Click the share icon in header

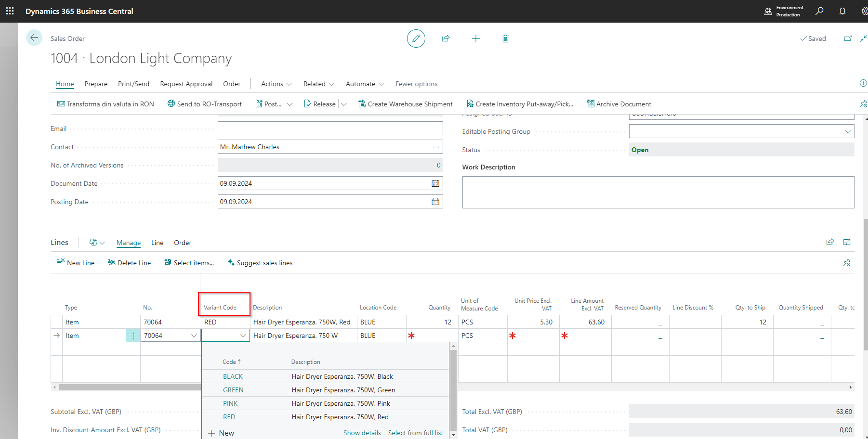point(446,39)
